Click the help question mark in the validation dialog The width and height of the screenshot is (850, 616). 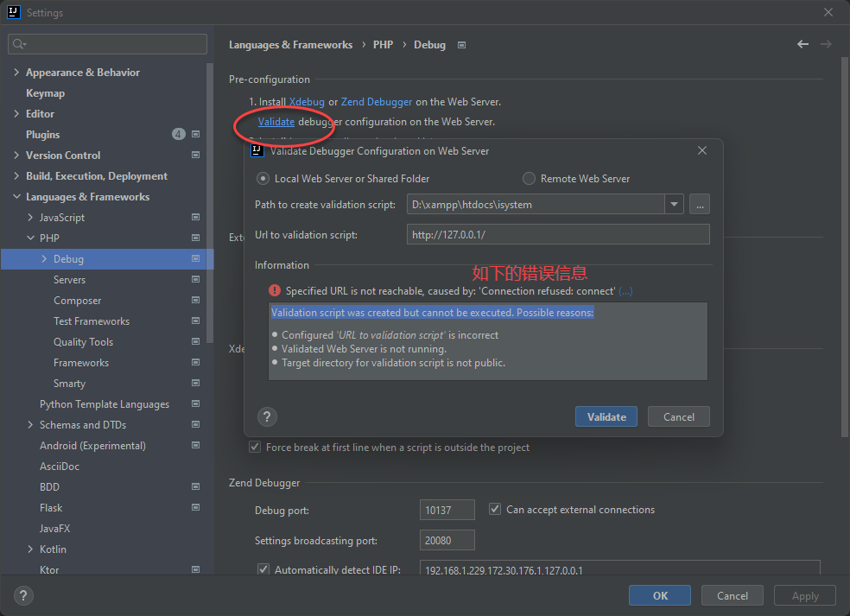tap(267, 416)
